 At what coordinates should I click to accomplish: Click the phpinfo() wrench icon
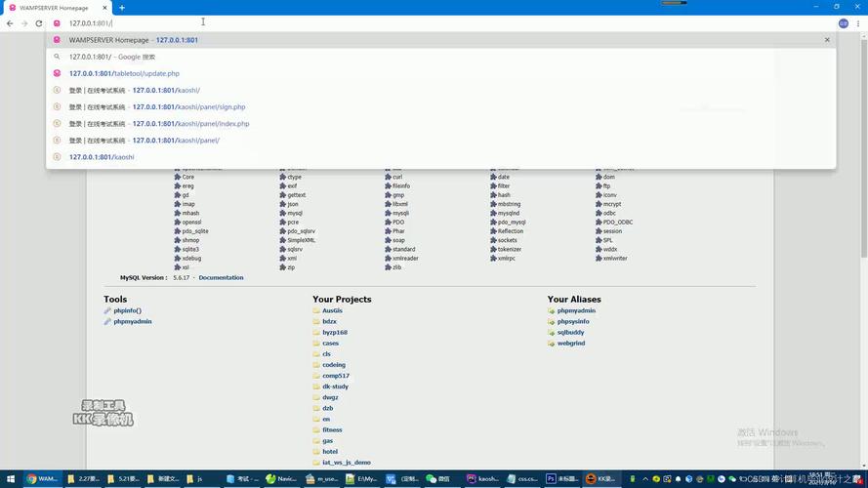(107, 310)
